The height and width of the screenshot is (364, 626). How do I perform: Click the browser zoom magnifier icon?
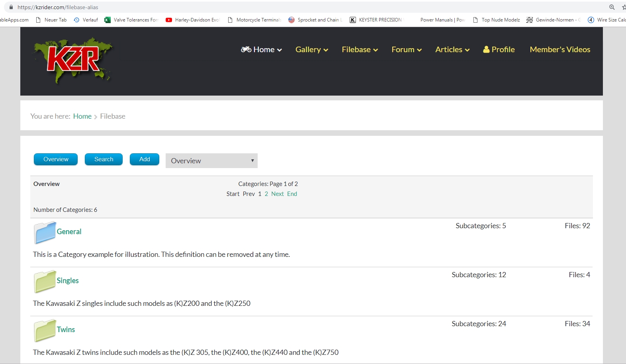(x=612, y=7)
